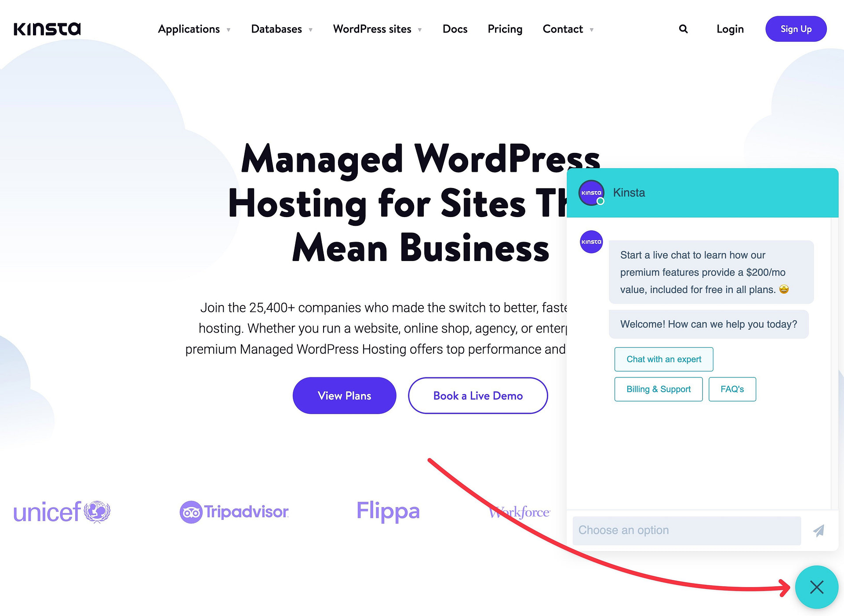Click the Kinsta avatar icon in chat header

coord(590,192)
